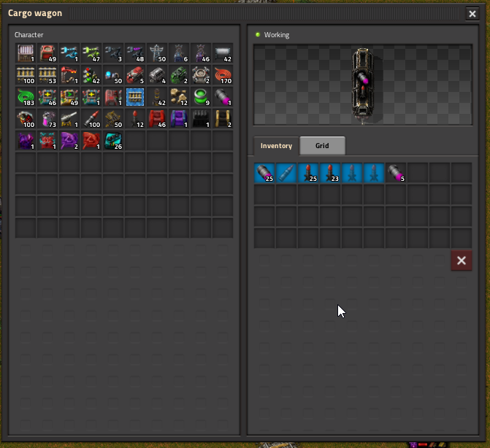Screen dimensions: 490x448
Task: Select the green wire stack of 183
Action: [x=26, y=97]
